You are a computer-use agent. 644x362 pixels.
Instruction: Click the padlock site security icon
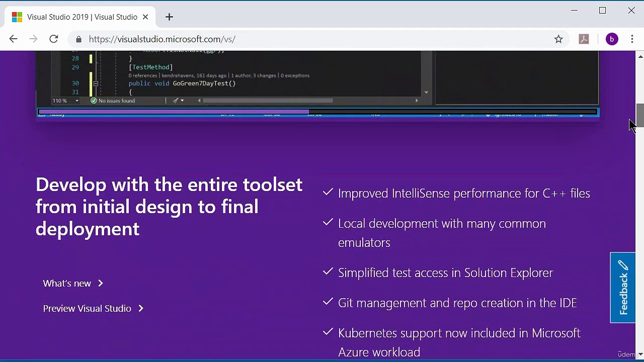(x=78, y=39)
